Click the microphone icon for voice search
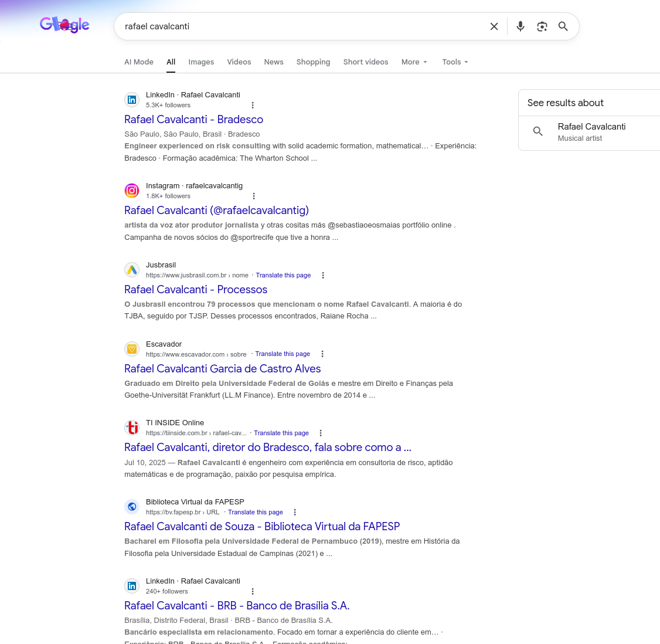Image resolution: width=660 pixels, height=644 pixels. pos(520,26)
